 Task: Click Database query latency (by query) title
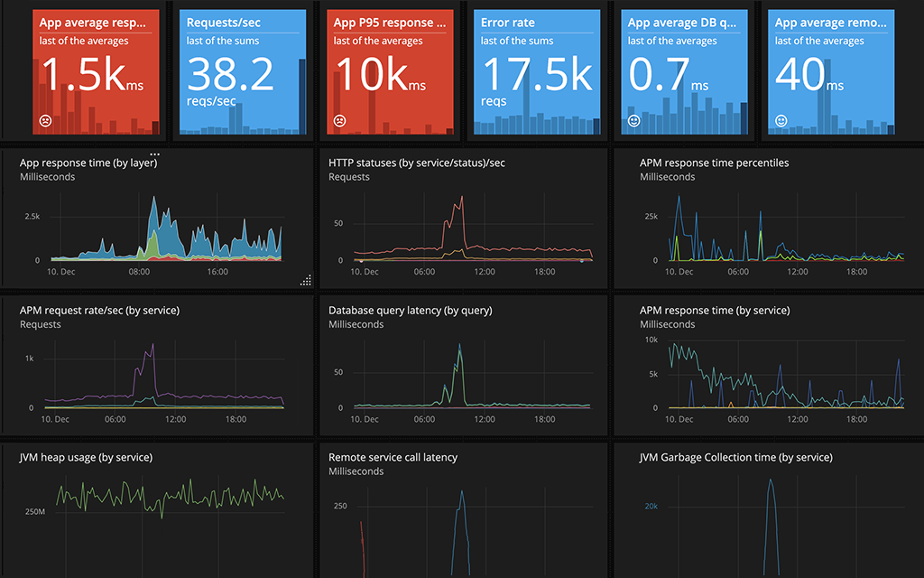(411, 311)
